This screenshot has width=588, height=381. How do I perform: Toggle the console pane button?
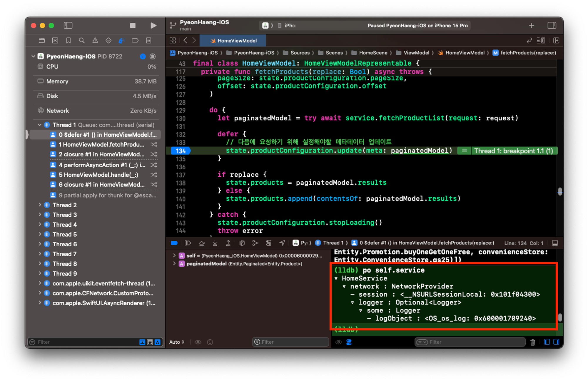click(557, 342)
